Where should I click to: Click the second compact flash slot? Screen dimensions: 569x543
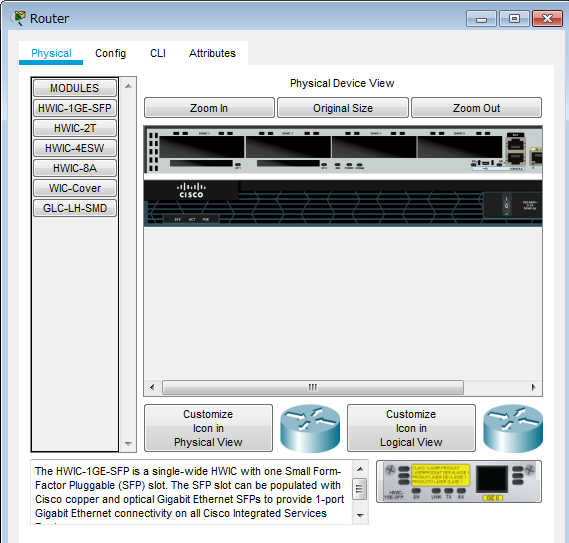pyautogui.click(x=288, y=163)
